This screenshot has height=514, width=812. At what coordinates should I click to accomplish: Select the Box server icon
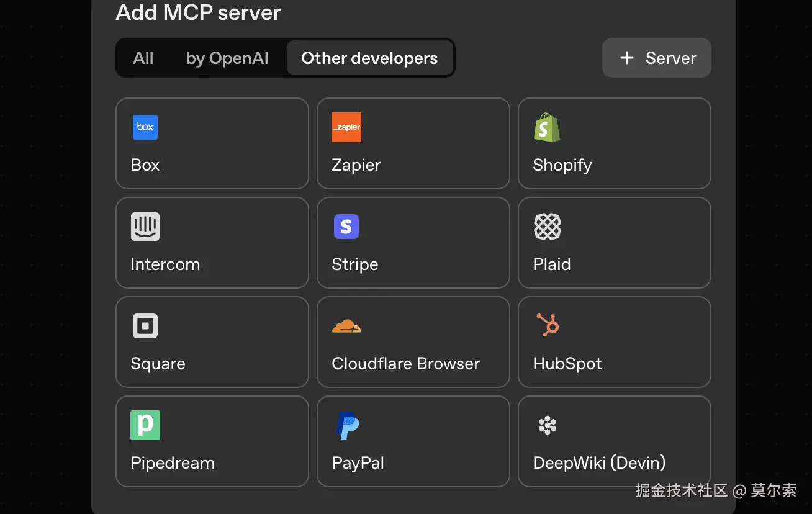(x=145, y=127)
